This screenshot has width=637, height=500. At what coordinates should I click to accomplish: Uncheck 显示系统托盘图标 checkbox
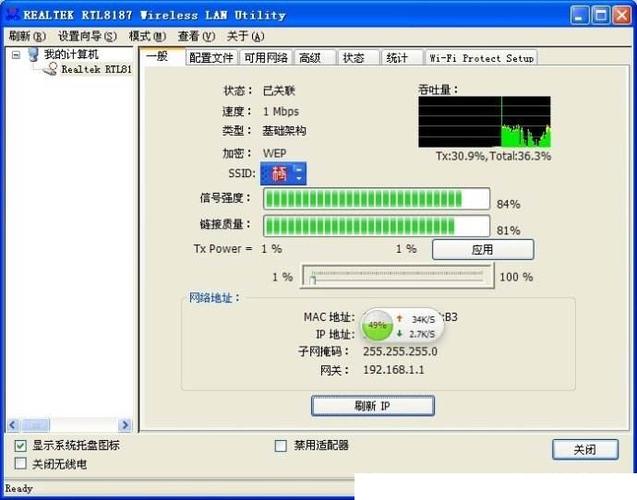click(x=20, y=446)
